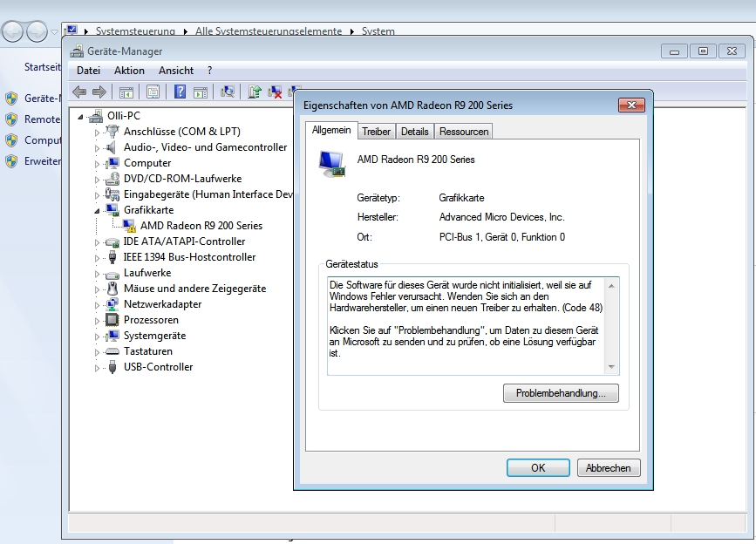Click AMD Radeon warning icon in tree
This screenshot has height=544, width=756.
pyautogui.click(x=129, y=226)
